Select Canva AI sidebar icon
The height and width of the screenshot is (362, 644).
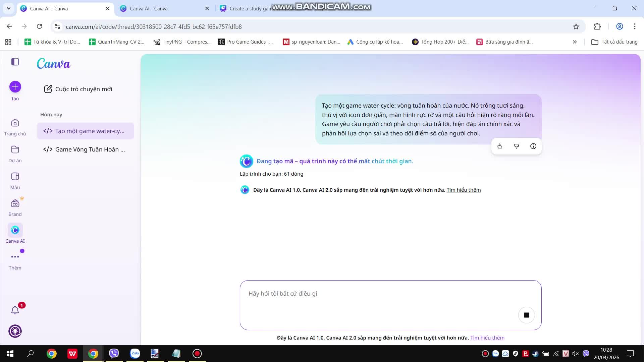click(15, 230)
